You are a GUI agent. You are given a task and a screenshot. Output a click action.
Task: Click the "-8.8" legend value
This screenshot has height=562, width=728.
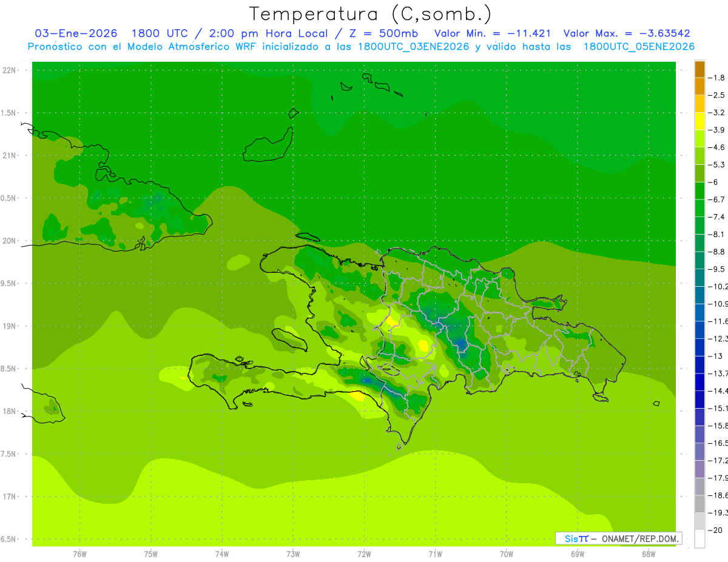click(716, 252)
